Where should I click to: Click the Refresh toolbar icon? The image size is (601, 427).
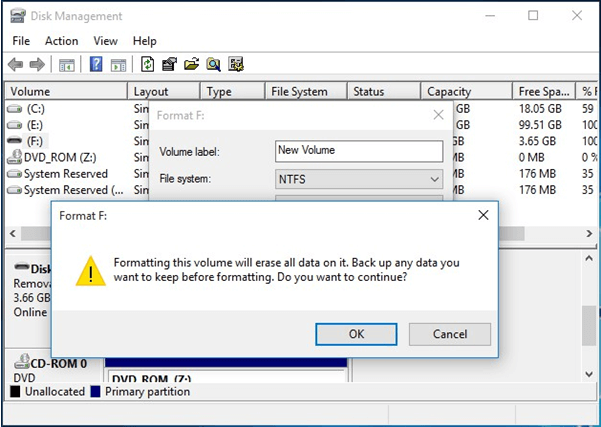pyautogui.click(x=148, y=64)
